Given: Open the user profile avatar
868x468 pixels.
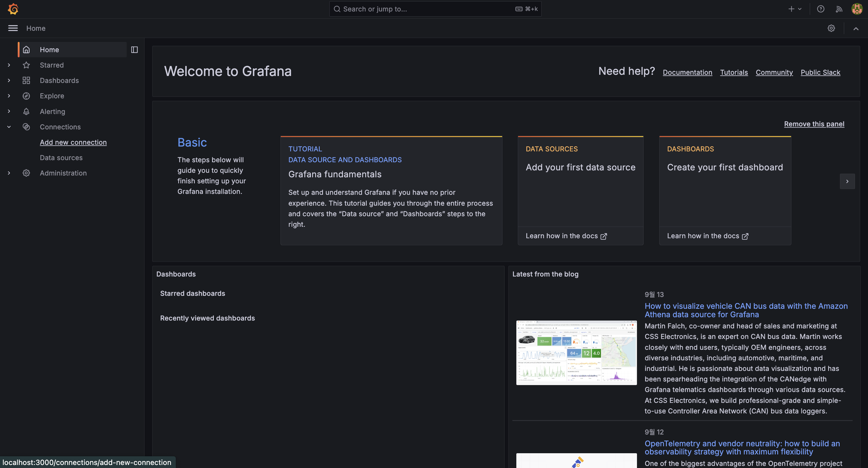Looking at the screenshot, I should [x=857, y=9].
